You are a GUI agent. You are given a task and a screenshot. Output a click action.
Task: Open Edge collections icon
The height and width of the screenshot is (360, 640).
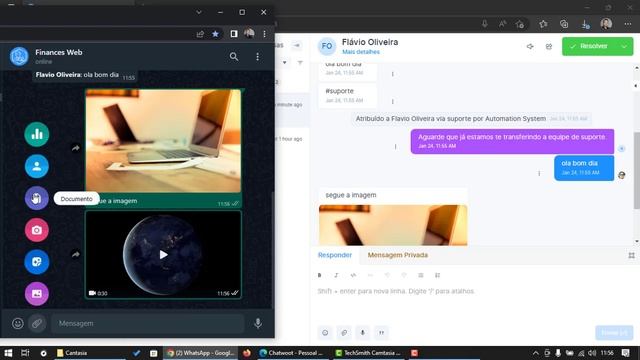click(564, 24)
